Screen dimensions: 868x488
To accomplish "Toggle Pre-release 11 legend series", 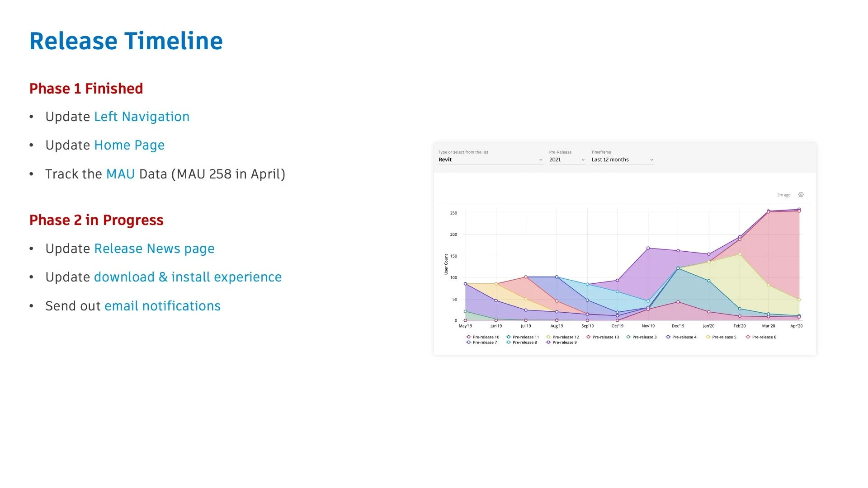I will (525, 337).
